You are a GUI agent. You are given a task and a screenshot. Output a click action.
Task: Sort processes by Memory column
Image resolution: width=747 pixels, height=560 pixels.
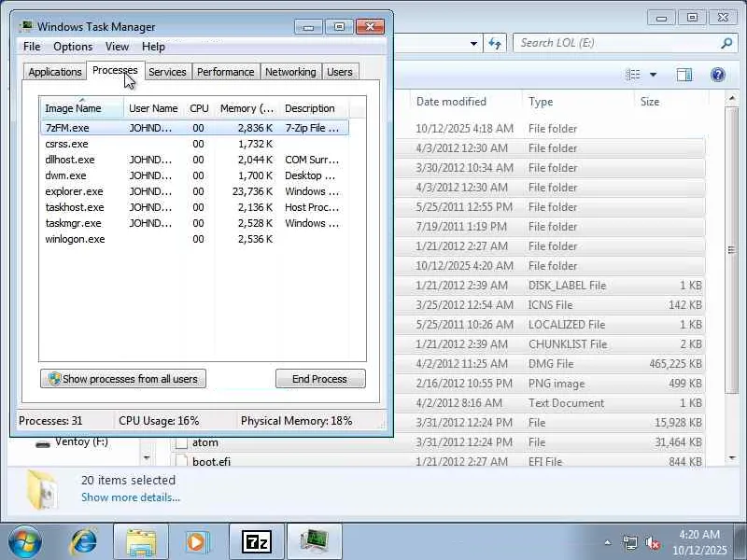[247, 108]
